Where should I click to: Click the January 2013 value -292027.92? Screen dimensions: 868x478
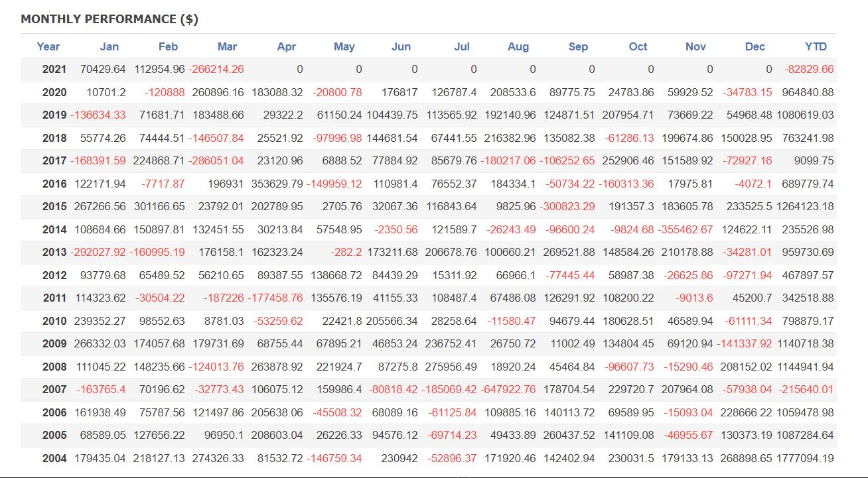(x=98, y=252)
